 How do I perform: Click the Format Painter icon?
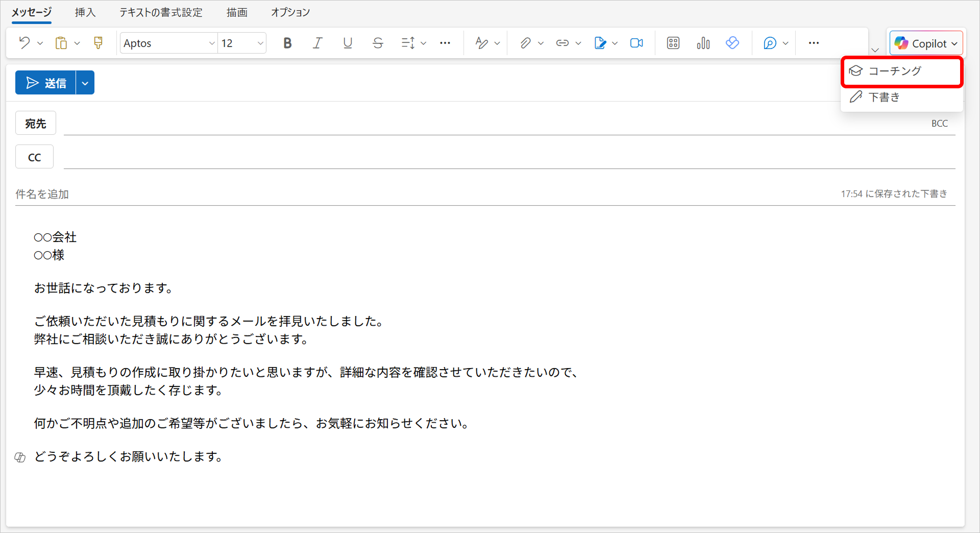(98, 43)
